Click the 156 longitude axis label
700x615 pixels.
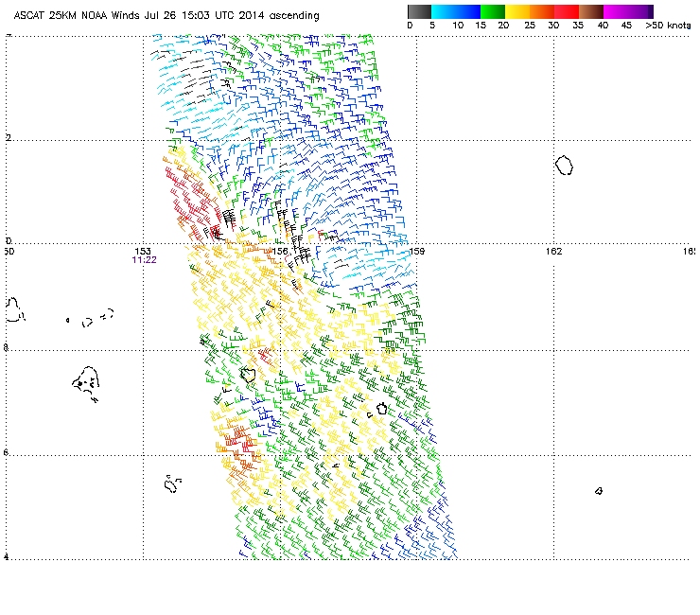[281, 250]
